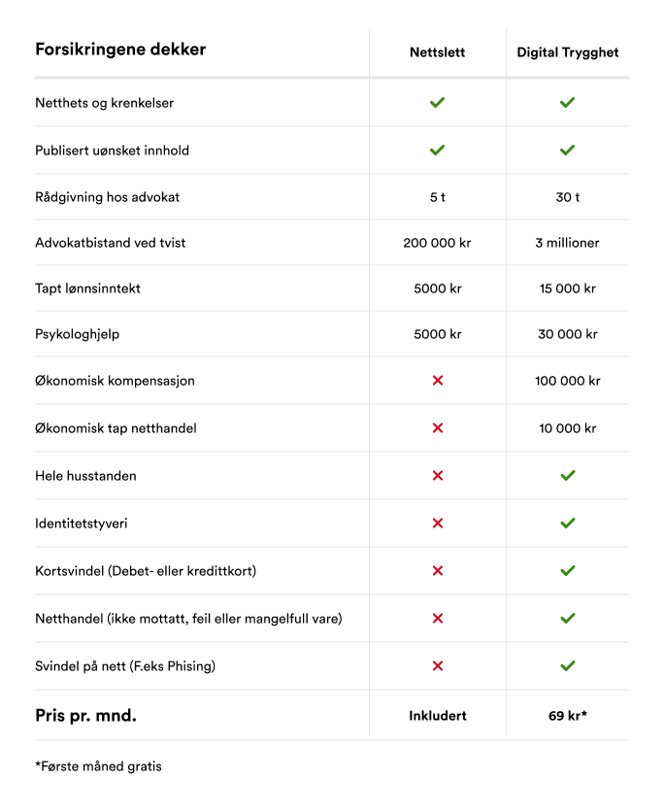The height and width of the screenshot is (812, 664).
Task: Click Nettslett red cross for Kortsvindel row
Action: [x=437, y=571]
